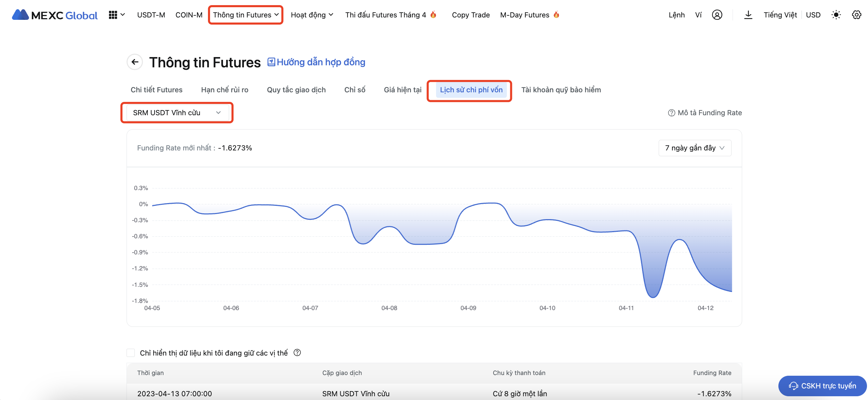Select the Tài khoản quỹ bảo hiểm tab
Image resolution: width=868 pixels, height=400 pixels.
coord(561,90)
